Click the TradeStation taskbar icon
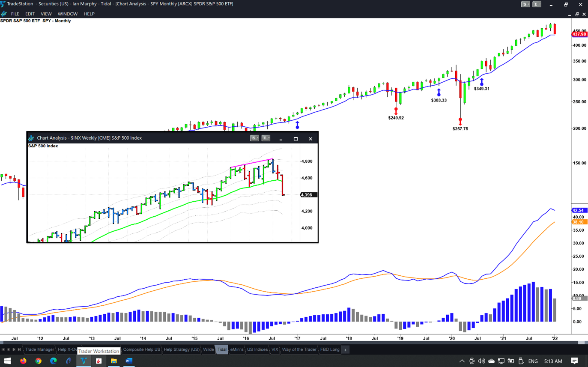588x367 pixels. click(84, 361)
